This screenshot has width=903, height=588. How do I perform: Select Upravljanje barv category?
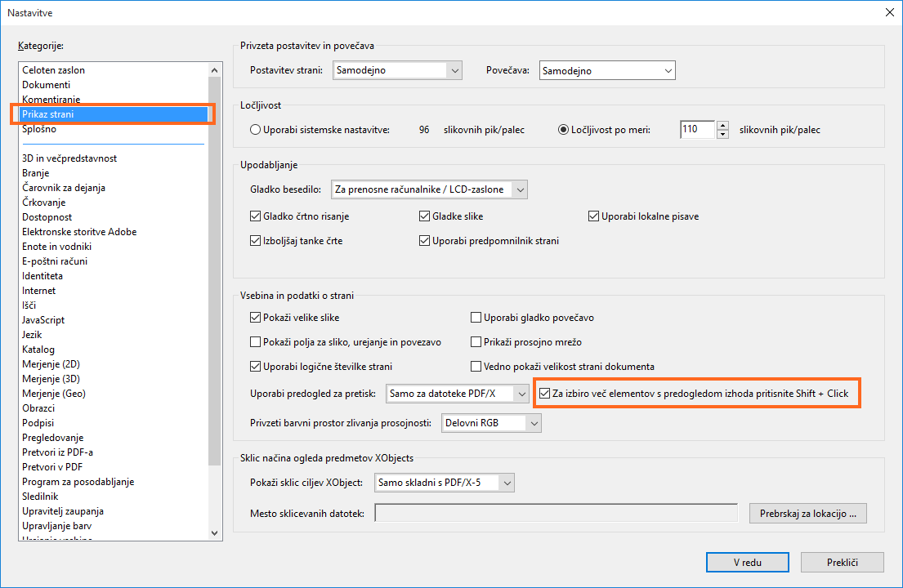tap(56, 526)
